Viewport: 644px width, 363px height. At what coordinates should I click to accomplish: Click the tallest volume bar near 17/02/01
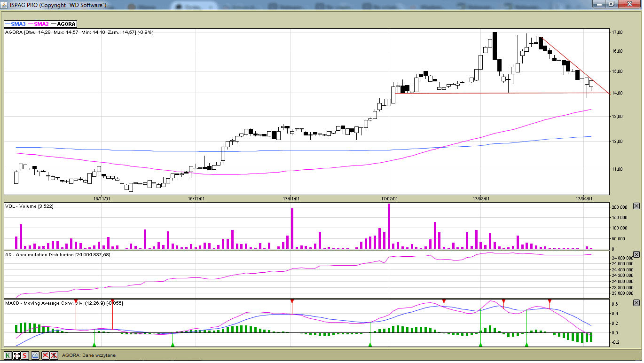click(389, 226)
